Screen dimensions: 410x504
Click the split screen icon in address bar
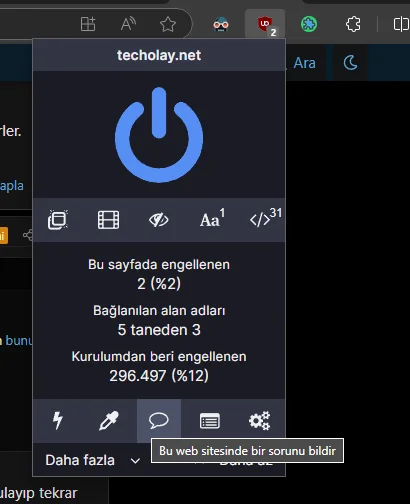tap(88, 24)
